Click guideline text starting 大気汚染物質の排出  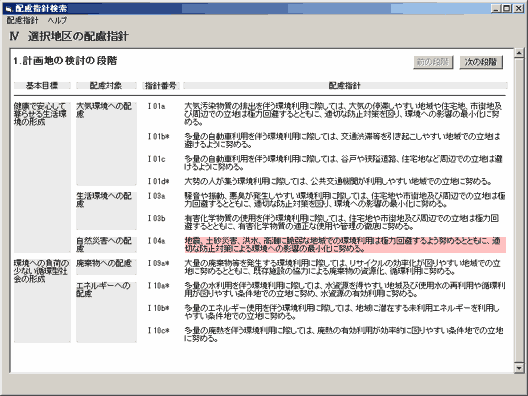[343, 114]
